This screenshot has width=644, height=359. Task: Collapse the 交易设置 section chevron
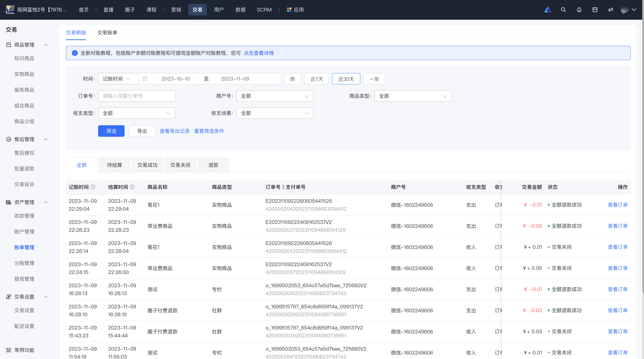point(46,297)
